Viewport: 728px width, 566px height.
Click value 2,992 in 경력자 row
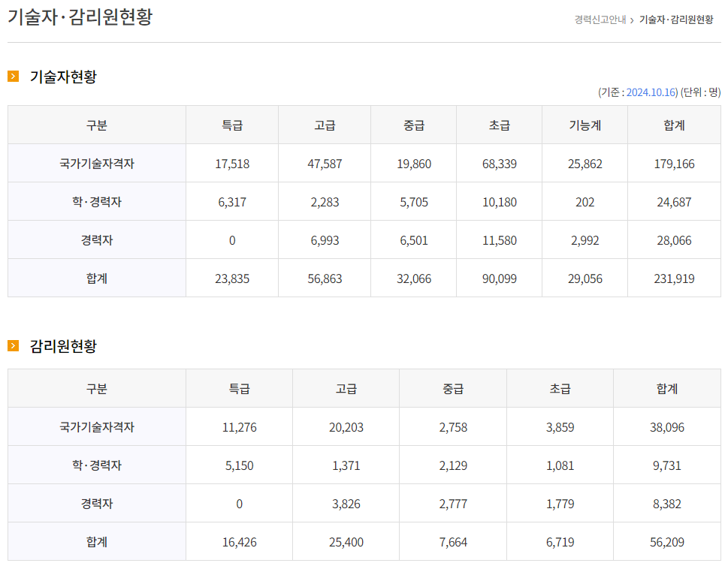tap(585, 240)
